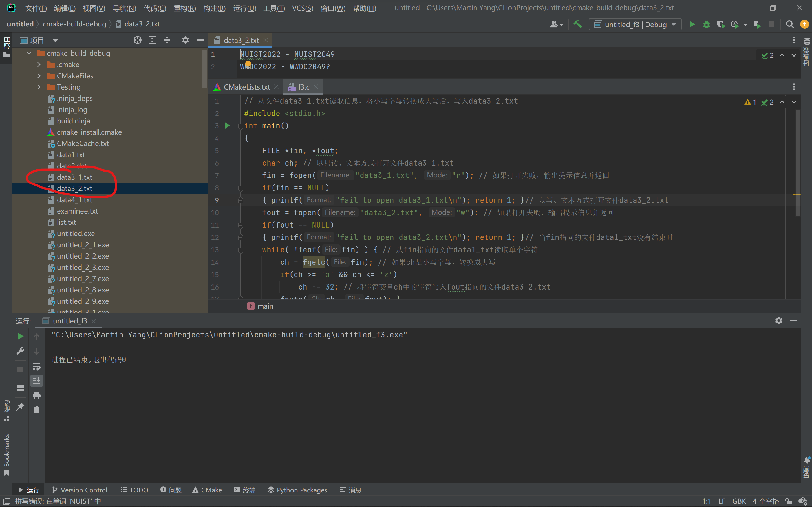The image size is (812, 507).
Task: Open the CMake tool window button
Action: tap(207, 490)
